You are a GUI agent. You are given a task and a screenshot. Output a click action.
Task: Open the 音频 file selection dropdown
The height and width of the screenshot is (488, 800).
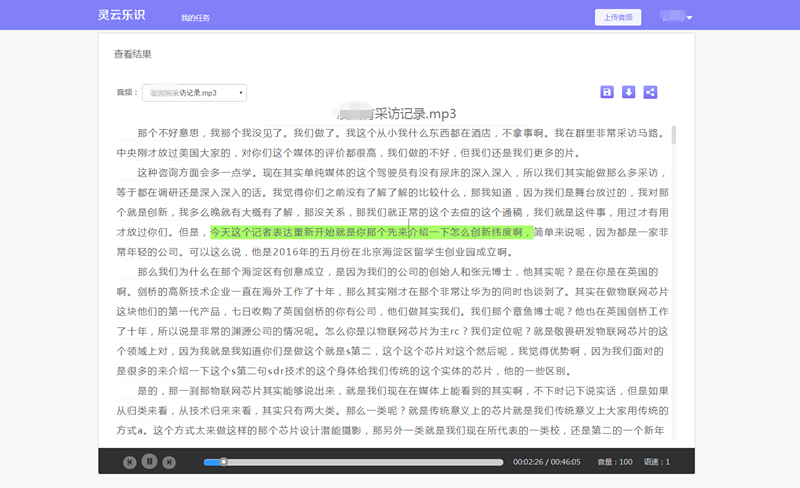pyautogui.click(x=194, y=93)
